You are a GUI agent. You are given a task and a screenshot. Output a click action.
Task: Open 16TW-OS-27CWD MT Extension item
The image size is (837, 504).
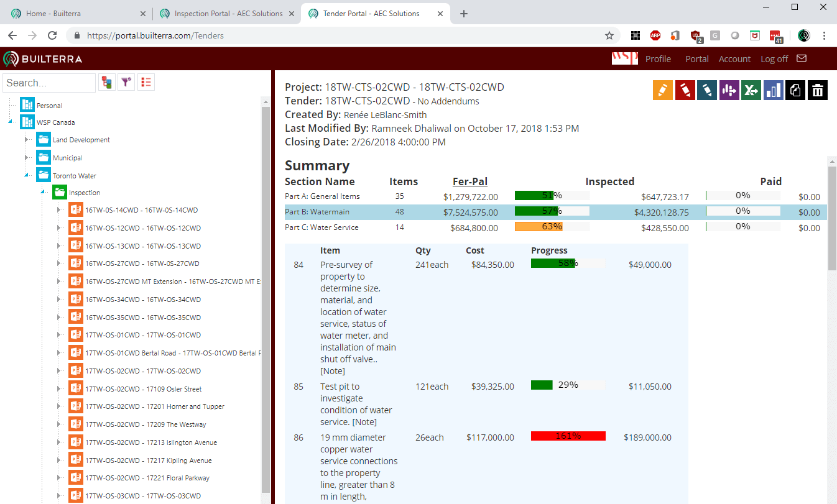point(173,282)
